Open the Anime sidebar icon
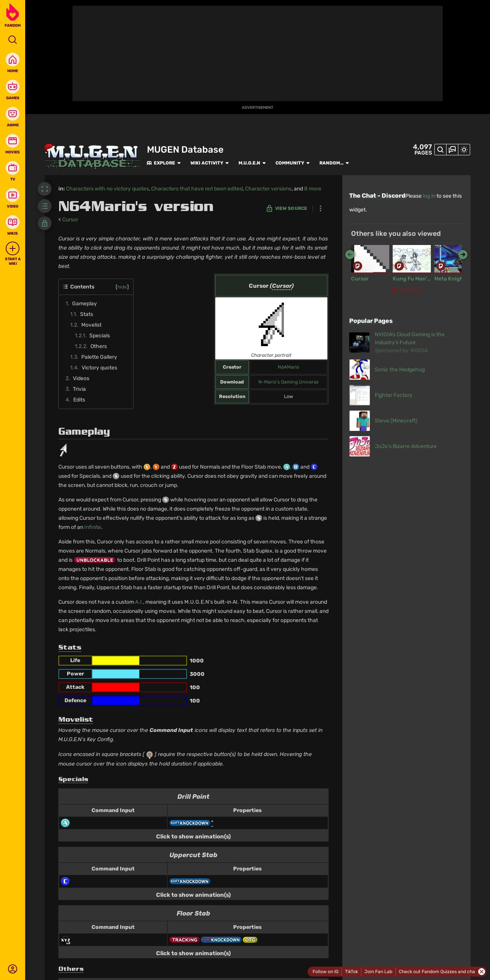The image size is (490, 980). [x=13, y=114]
